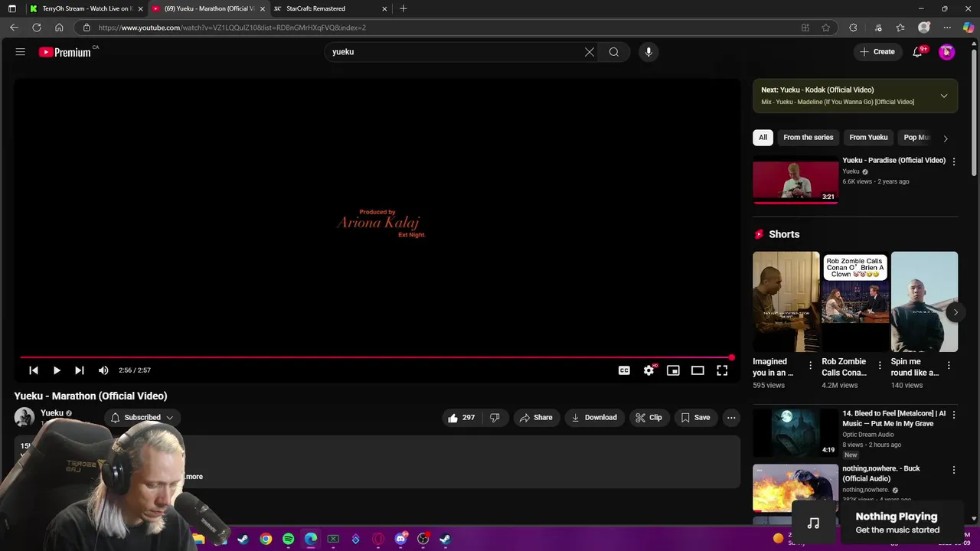Play the Marathon video
The image size is (980, 551).
coord(57,370)
